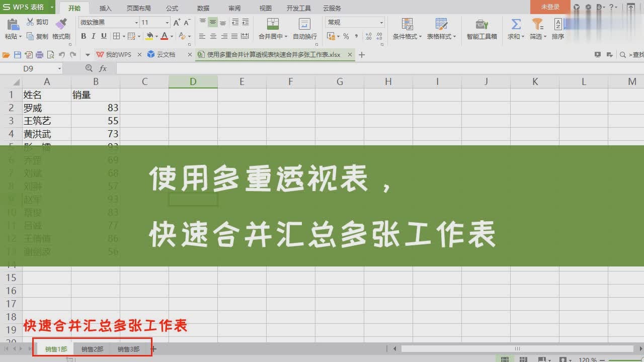Toggle Bold formatting
644x362 pixels.
pyautogui.click(x=84, y=36)
